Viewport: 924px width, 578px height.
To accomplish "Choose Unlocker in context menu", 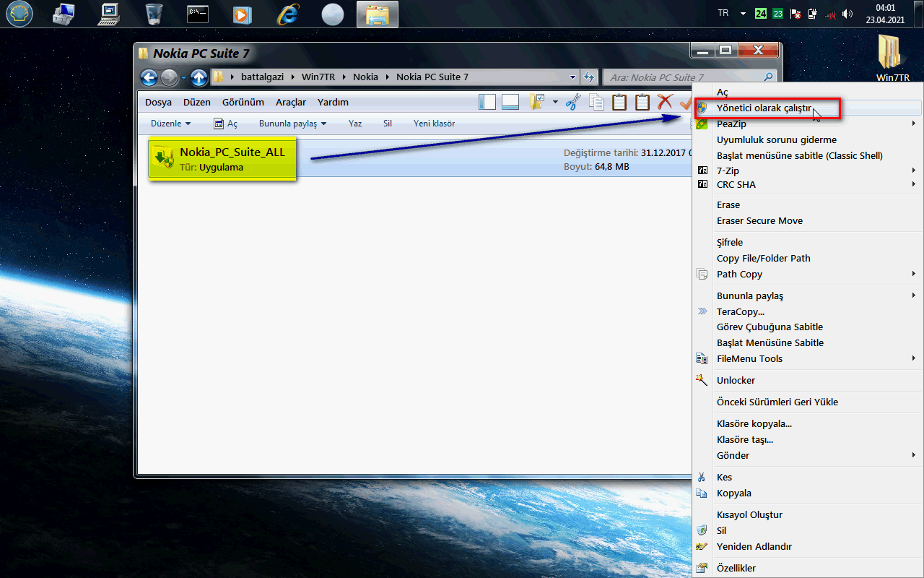I will click(808, 380).
